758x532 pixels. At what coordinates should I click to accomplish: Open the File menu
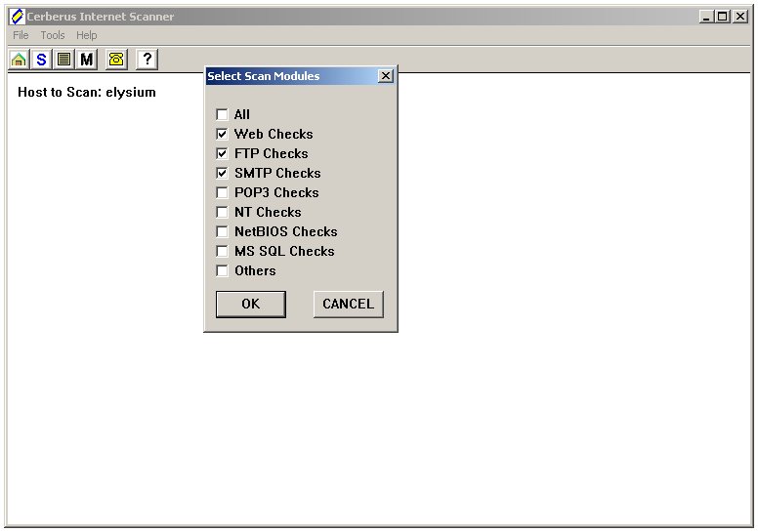pos(21,35)
